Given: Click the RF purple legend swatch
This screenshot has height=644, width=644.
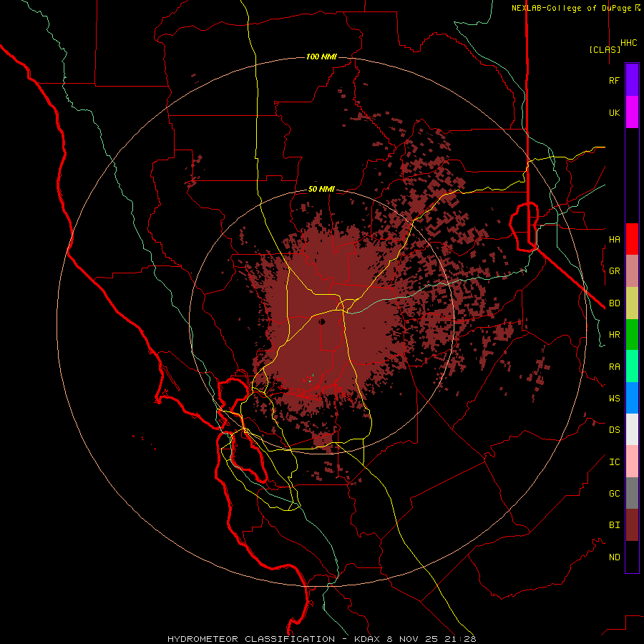Looking at the screenshot, I should click(x=632, y=80).
